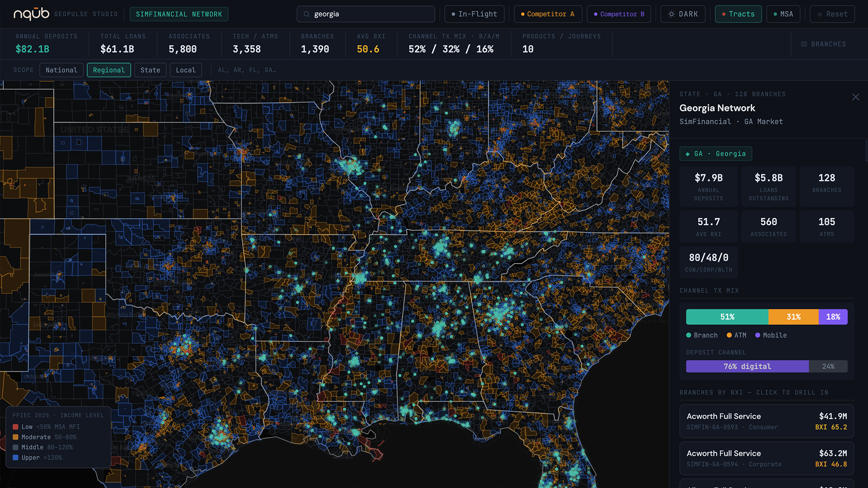The image size is (868, 488).
Task: Click the 80/48/0 CON/CORP/WLTH tile
Action: point(708,263)
